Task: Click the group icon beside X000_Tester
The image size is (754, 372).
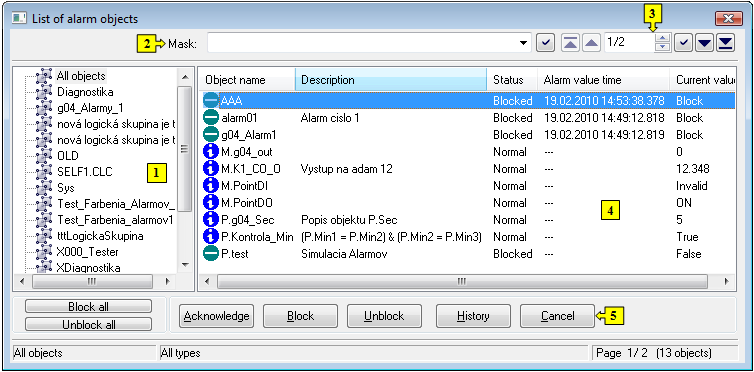Action: point(44,252)
